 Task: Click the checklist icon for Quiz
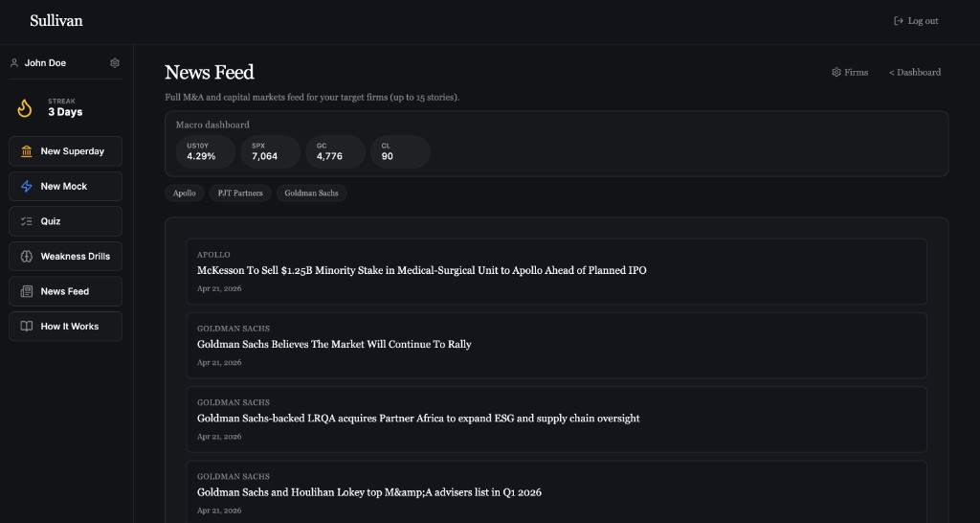[x=27, y=221]
